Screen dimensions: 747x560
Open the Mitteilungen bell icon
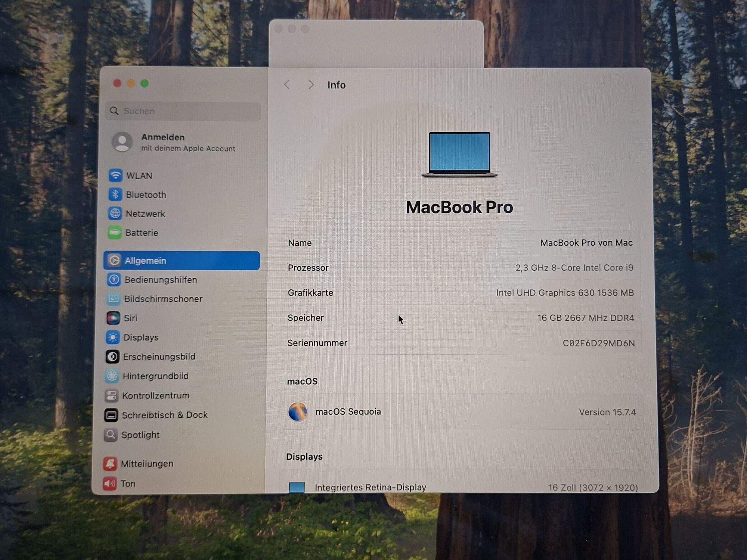(x=110, y=463)
